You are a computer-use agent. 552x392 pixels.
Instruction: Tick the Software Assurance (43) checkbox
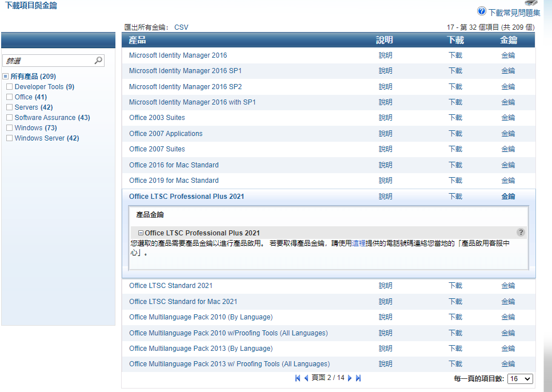[x=10, y=117]
